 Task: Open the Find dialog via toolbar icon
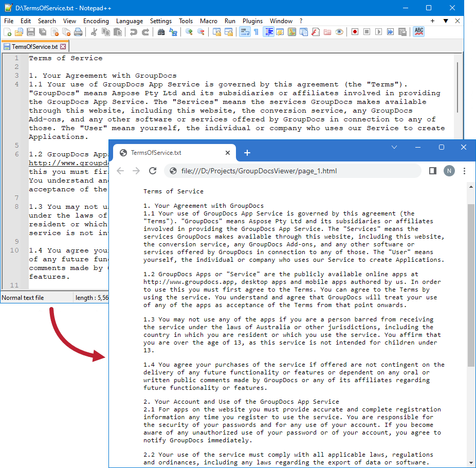(162, 31)
